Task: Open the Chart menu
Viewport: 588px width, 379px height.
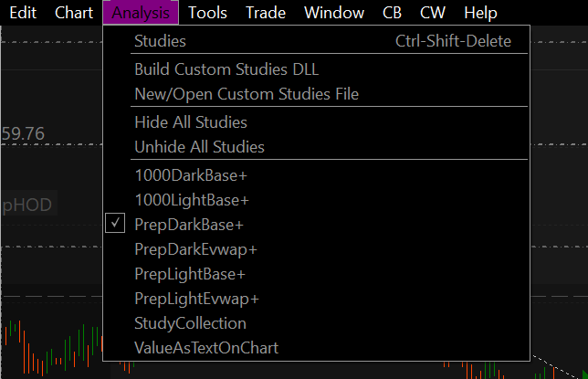Action: [x=74, y=13]
